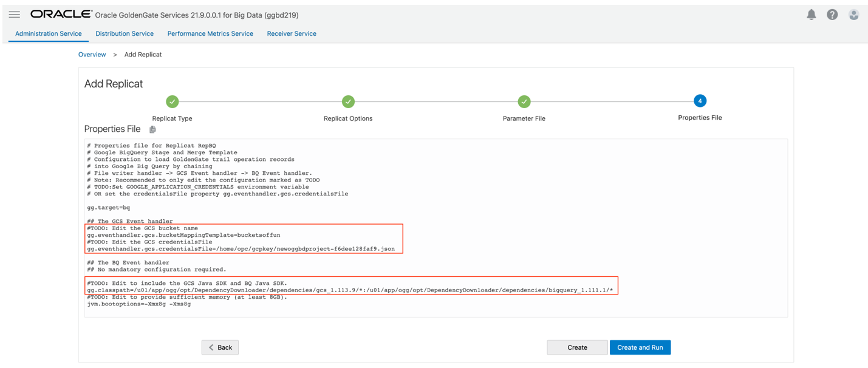
Task: Click the Oracle logo
Action: pyautogui.click(x=61, y=14)
